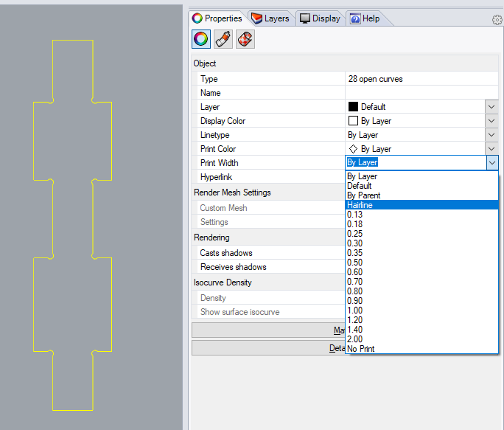Expand the Layer dropdown arrow
The height and width of the screenshot is (430, 504).
[x=491, y=107]
